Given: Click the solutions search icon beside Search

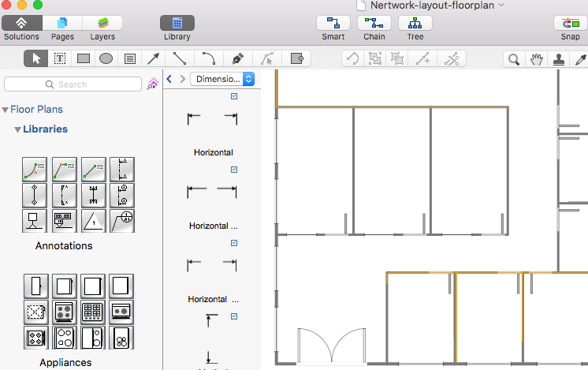Looking at the screenshot, I should click(x=153, y=84).
